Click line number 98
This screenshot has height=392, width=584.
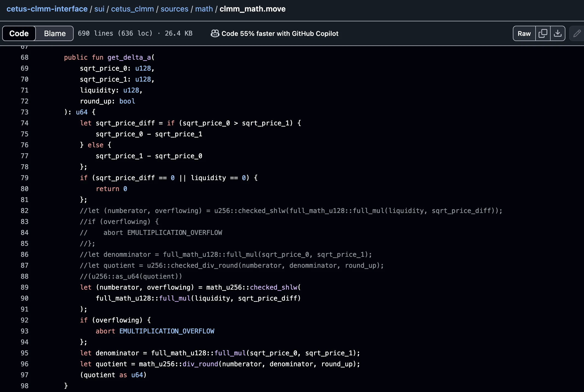pyautogui.click(x=25, y=386)
